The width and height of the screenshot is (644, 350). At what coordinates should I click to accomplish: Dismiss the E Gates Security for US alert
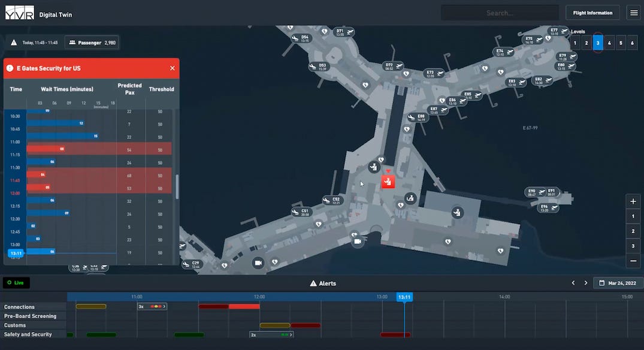point(172,68)
